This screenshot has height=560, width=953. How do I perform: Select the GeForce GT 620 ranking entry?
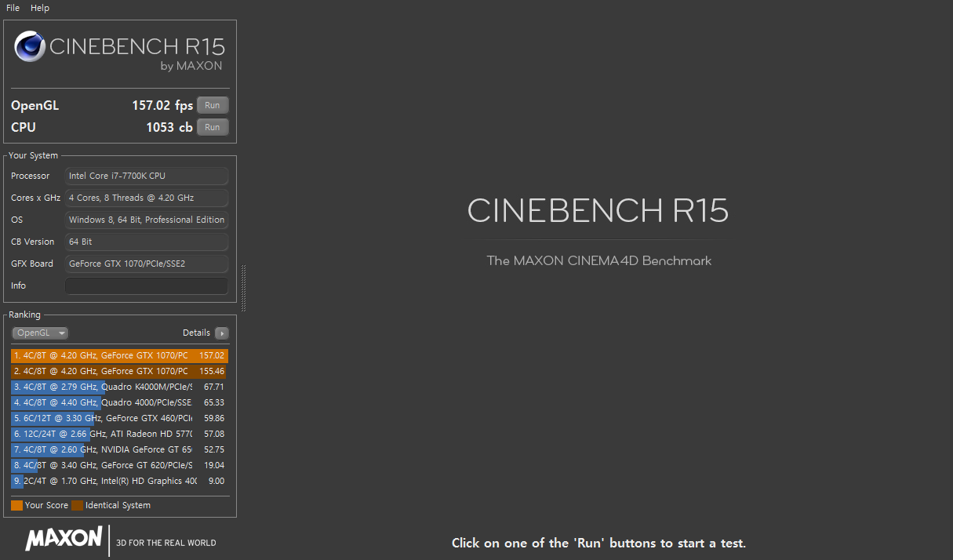pos(119,465)
